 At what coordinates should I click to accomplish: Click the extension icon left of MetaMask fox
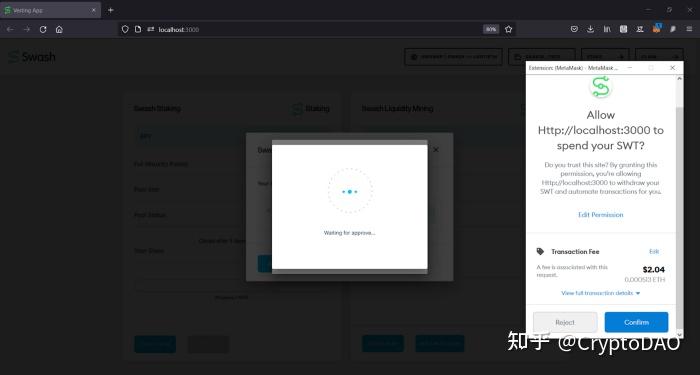tap(640, 29)
